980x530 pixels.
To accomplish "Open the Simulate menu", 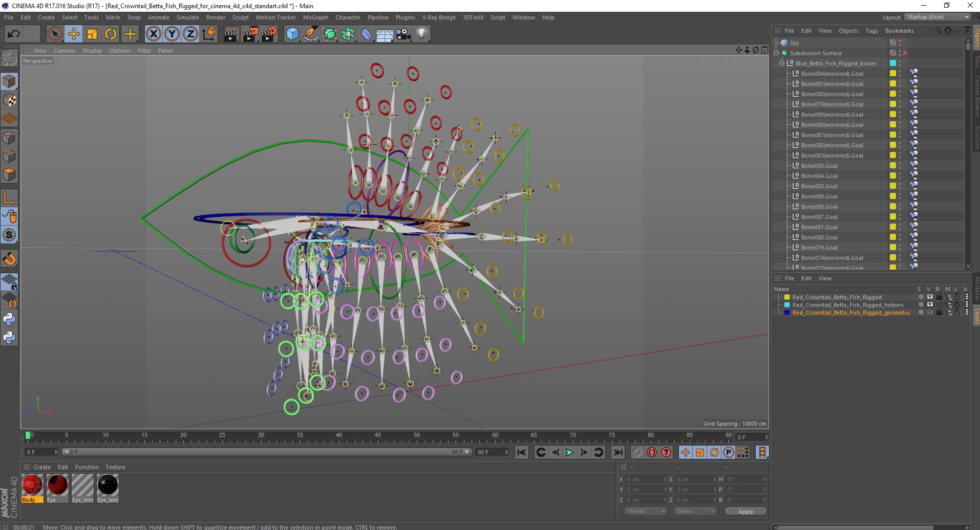I will pos(188,17).
